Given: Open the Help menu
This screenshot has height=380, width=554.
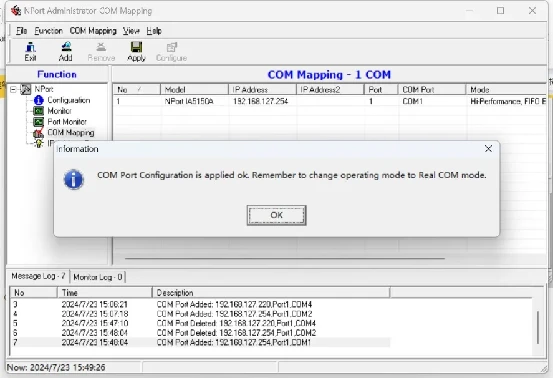Looking at the screenshot, I should 154,31.
